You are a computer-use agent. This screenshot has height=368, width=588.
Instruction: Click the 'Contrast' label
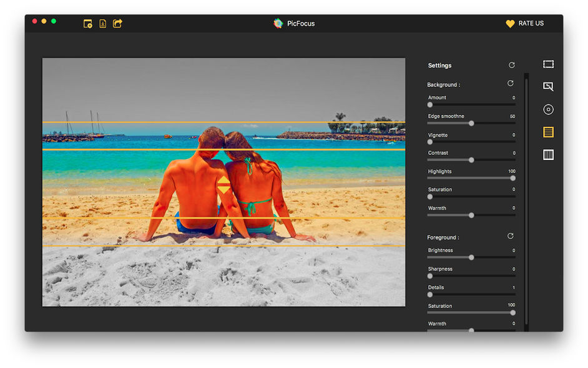coord(438,153)
